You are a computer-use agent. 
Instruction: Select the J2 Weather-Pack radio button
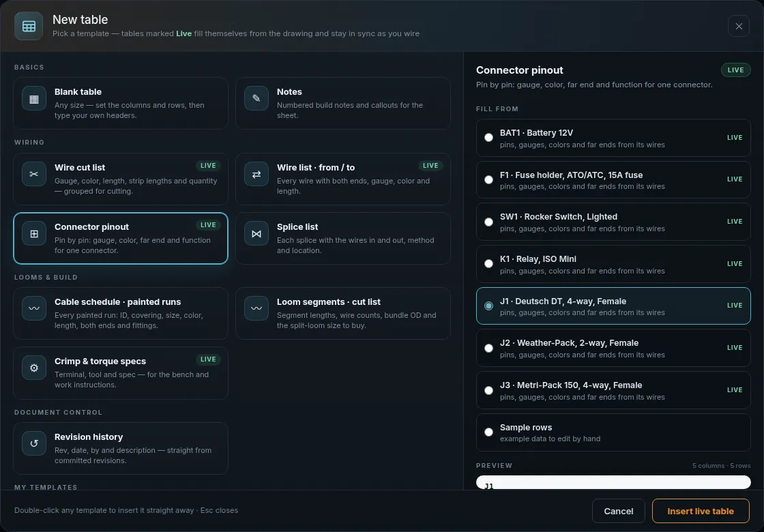tap(488, 349)
